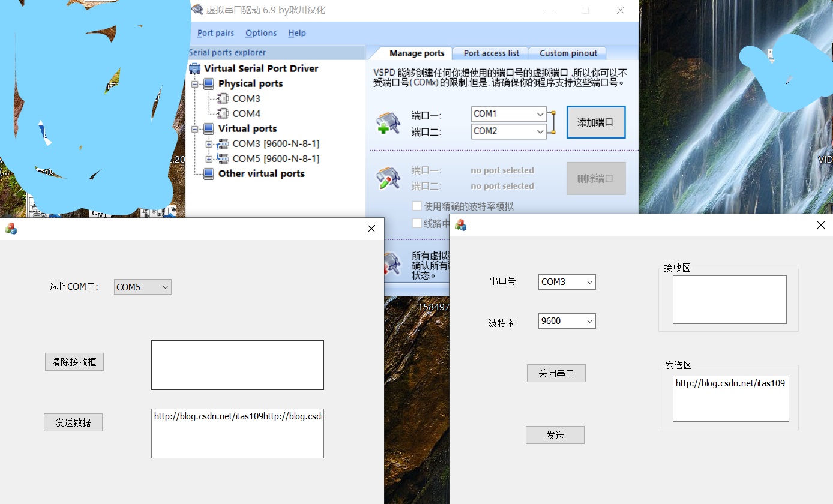This screenshot has height=504, width=833.
Task: Select the COM3 connector icon under Physical ports
Action: tap(223, 98)
